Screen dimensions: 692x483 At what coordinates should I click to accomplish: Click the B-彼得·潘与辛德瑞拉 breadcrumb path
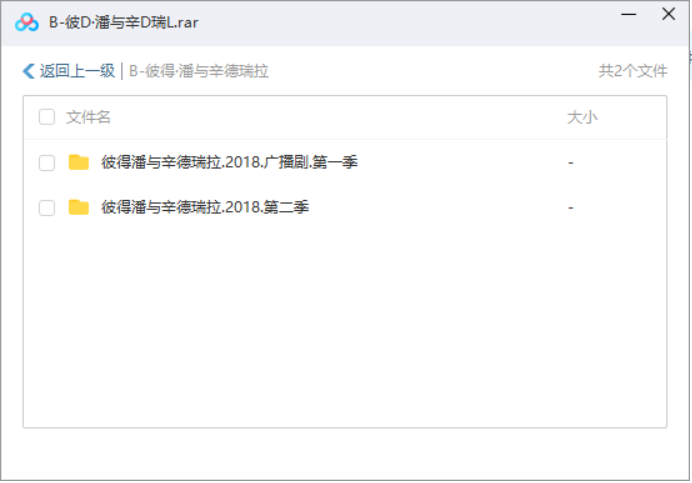pyautogui.click(x=199, y=71)
